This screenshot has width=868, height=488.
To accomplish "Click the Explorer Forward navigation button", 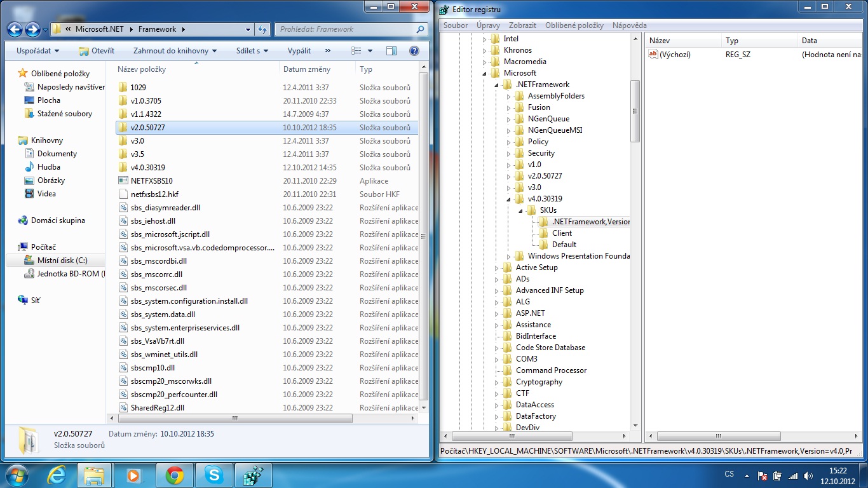I will (32, 29).
